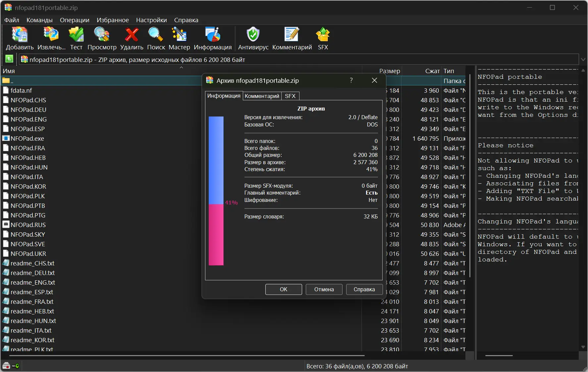Switch to the SFX tab in the dialog
Viewport: 588px width, 372px height.
[290, 96]
